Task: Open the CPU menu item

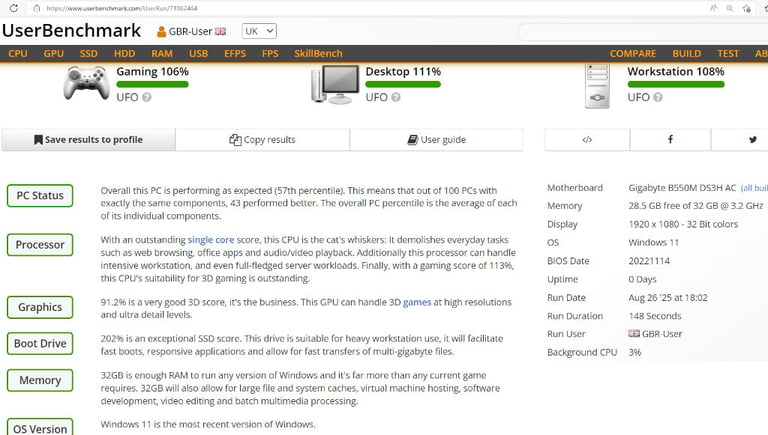Action: tap(18, 53)
